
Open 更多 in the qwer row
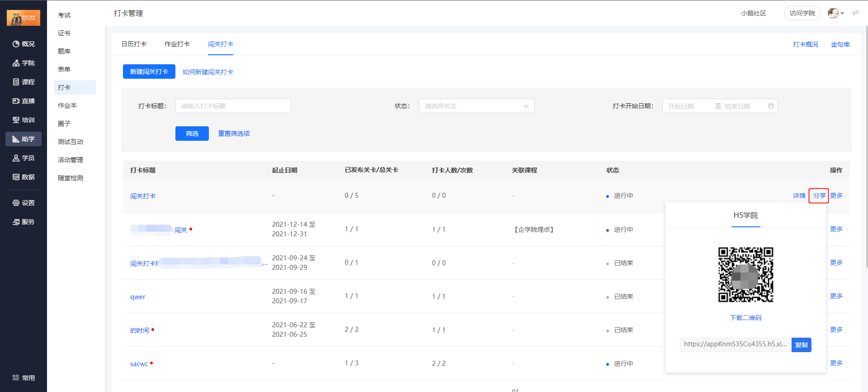coord(836,296)
